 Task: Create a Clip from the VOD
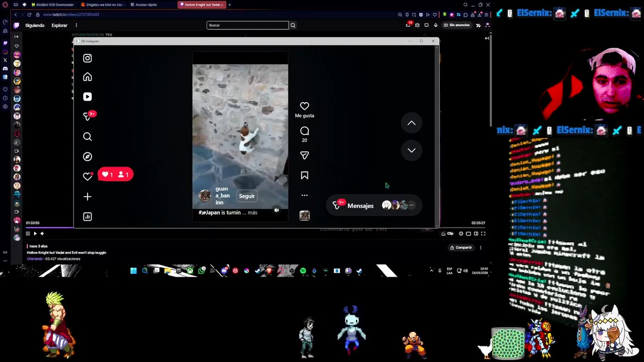pos(447,233)
